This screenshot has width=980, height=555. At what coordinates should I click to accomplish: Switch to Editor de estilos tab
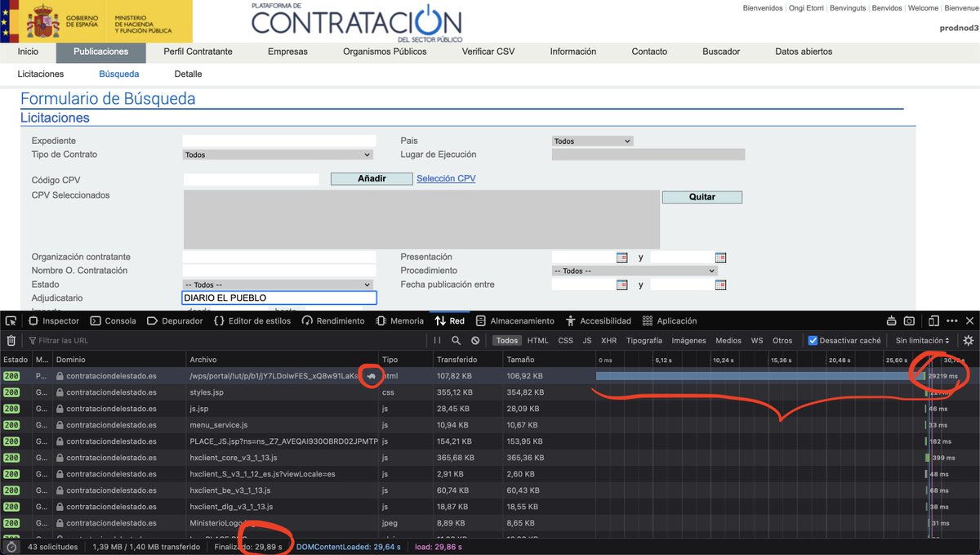pyautogui.click(x=252, y=321)
